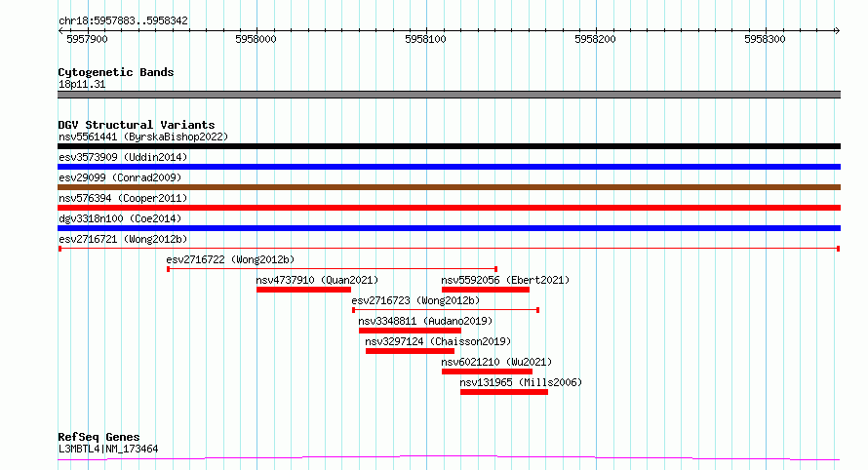The width and height of the screenshot is (868, 470).
Task: Click esv2716722 (Wong2012b) label
Action: coord(230,259)
